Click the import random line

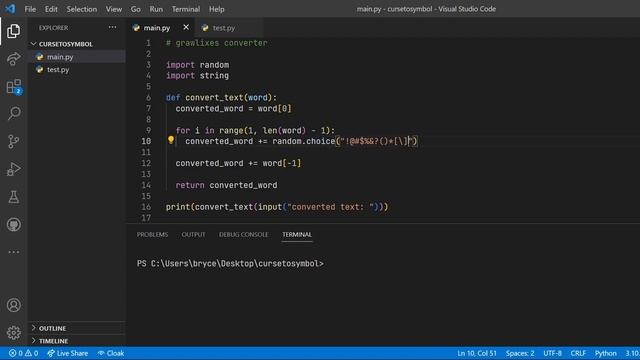coord(198,65)
